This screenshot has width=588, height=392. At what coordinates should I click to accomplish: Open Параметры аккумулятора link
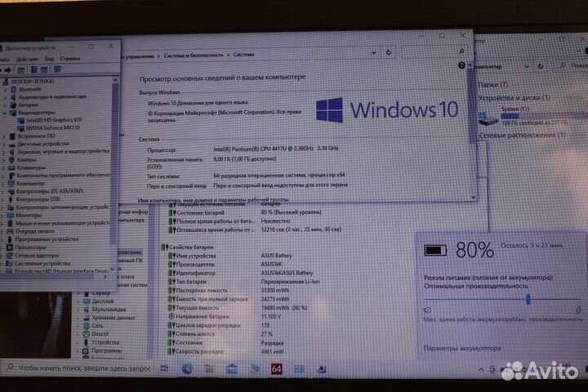461,348
